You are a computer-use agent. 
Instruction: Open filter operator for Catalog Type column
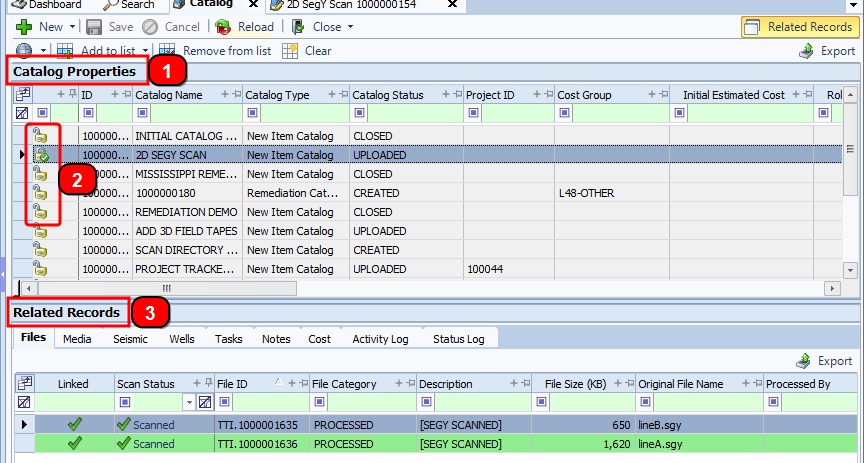tap(252, 113)
